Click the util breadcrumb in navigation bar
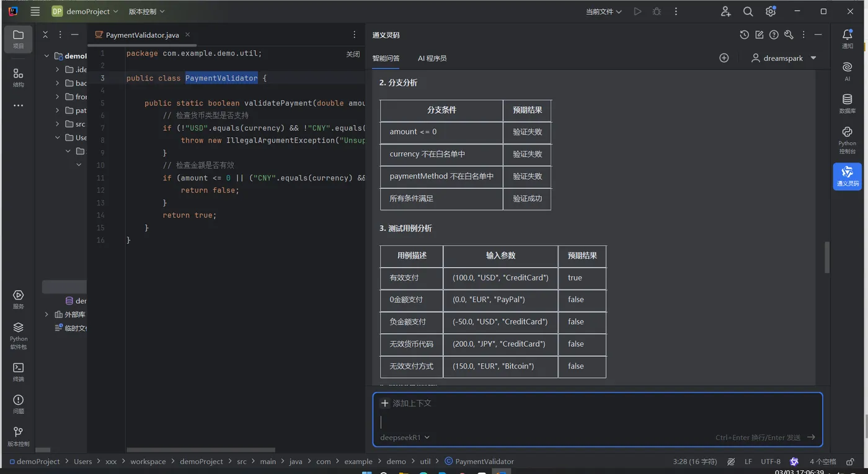Viewport: 868px width, 474px height. pos(425,462)
